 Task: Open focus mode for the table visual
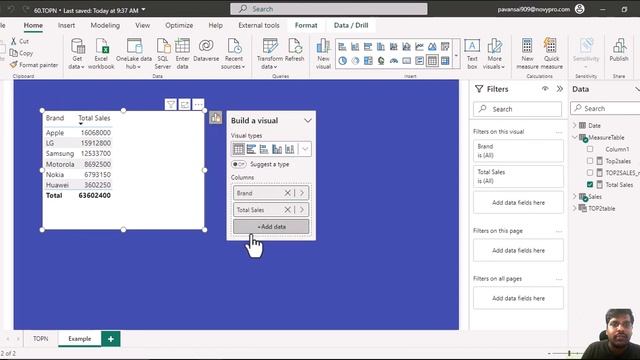click(184, 104)
